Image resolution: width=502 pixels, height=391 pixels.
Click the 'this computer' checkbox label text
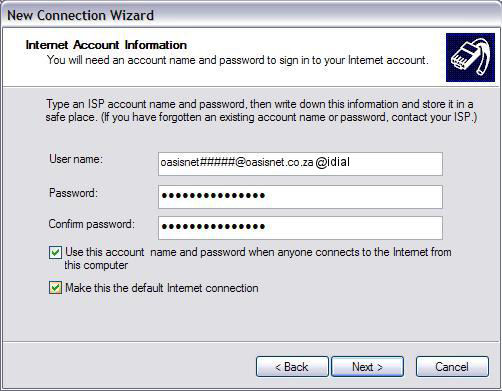pyautogui.click(x=96, y=265)
